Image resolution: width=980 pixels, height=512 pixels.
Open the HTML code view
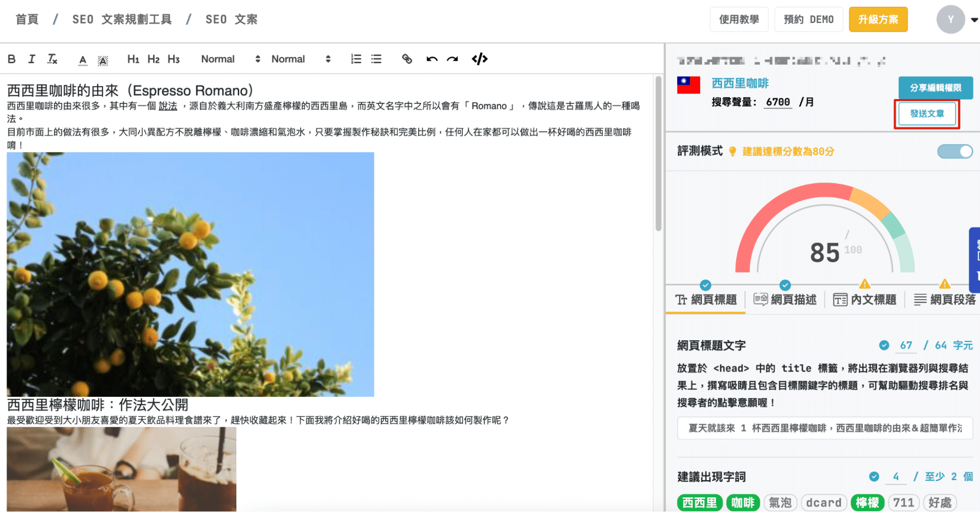479,59
